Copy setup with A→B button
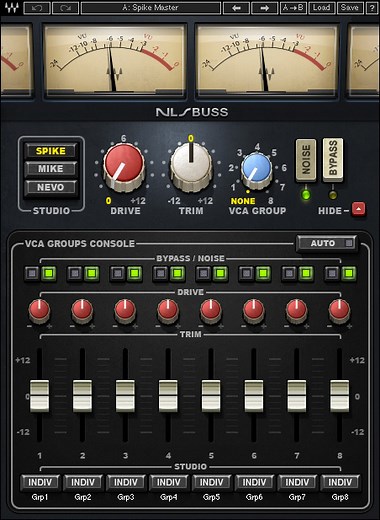 coord(293,8)
